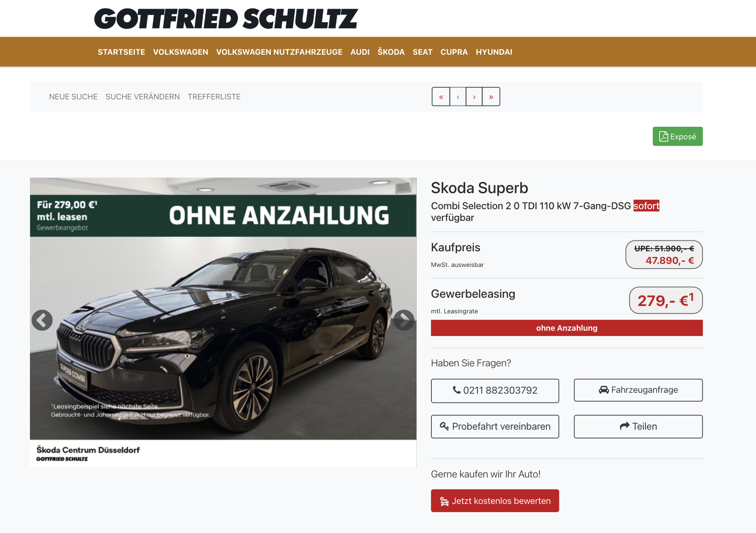Go to the next vehicle result
The width and height of the screenshot is (756, 533).
[474, 97]
